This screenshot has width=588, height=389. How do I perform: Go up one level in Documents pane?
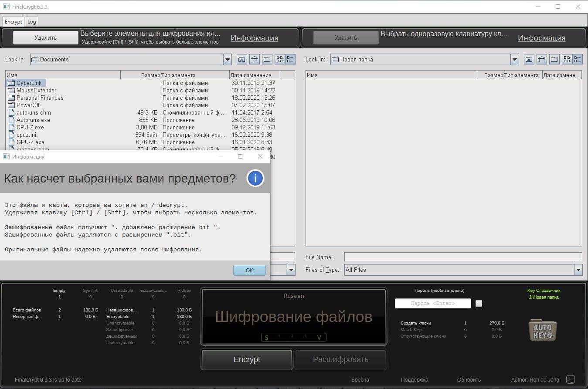click(241, 59)
